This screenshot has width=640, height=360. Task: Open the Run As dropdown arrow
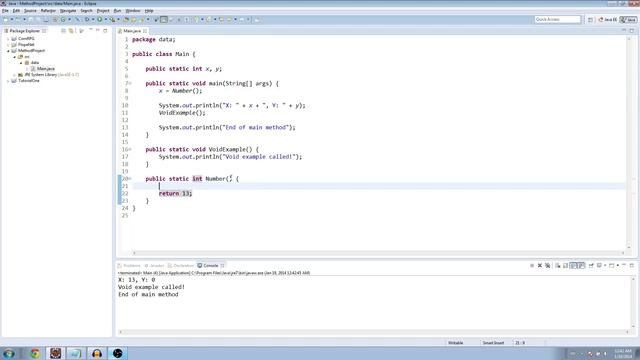pyautogui.click(x=105, y=19)
